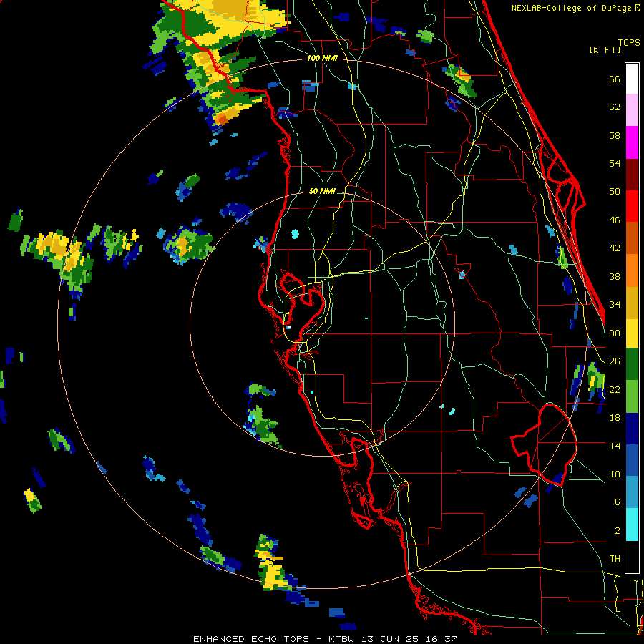Click the '66' legend value
The width and height of the screenshot is (644, 644).
(x=615, y=79)
